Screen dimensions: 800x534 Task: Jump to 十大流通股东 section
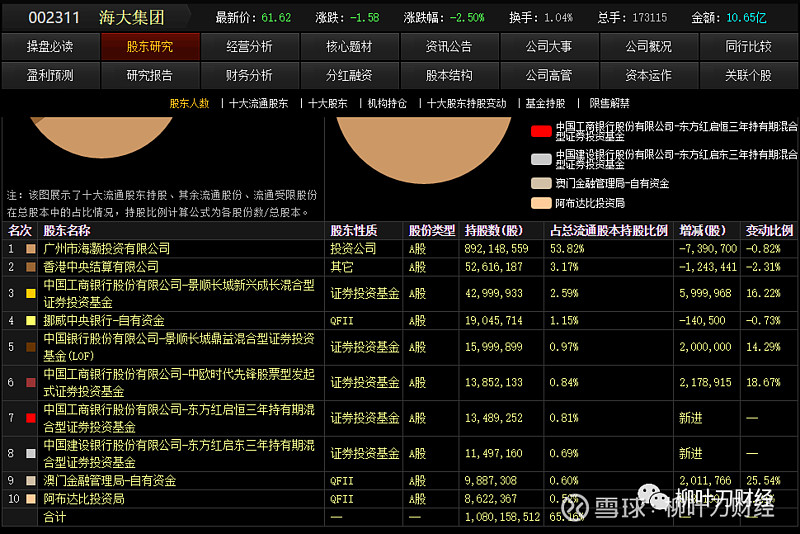click(259, 104)
